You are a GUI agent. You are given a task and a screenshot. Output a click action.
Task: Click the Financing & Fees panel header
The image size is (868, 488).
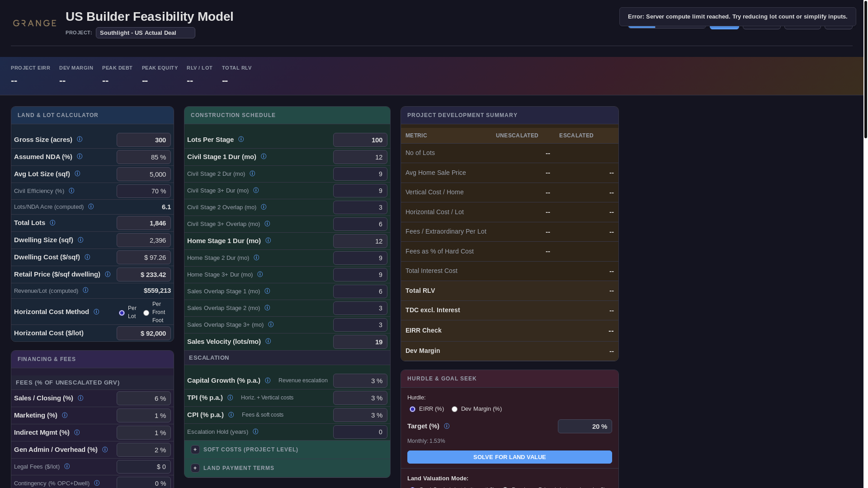click(92, 359)
